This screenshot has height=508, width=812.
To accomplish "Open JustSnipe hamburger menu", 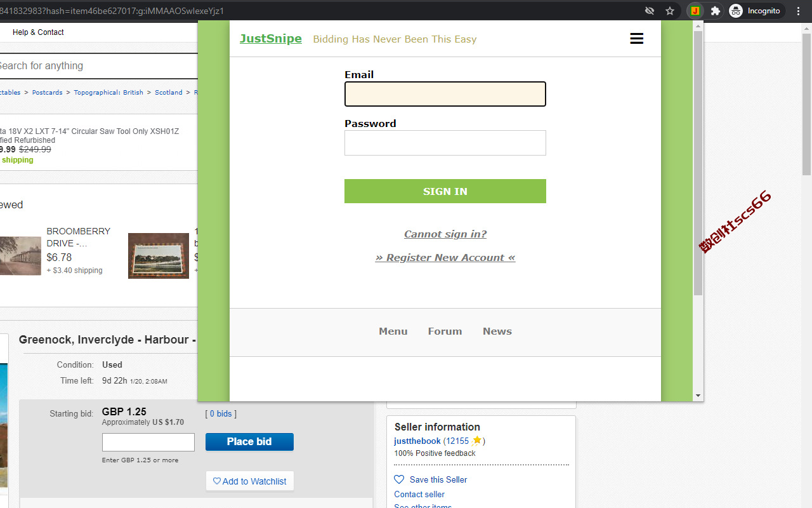I will [x=636, y=39].
